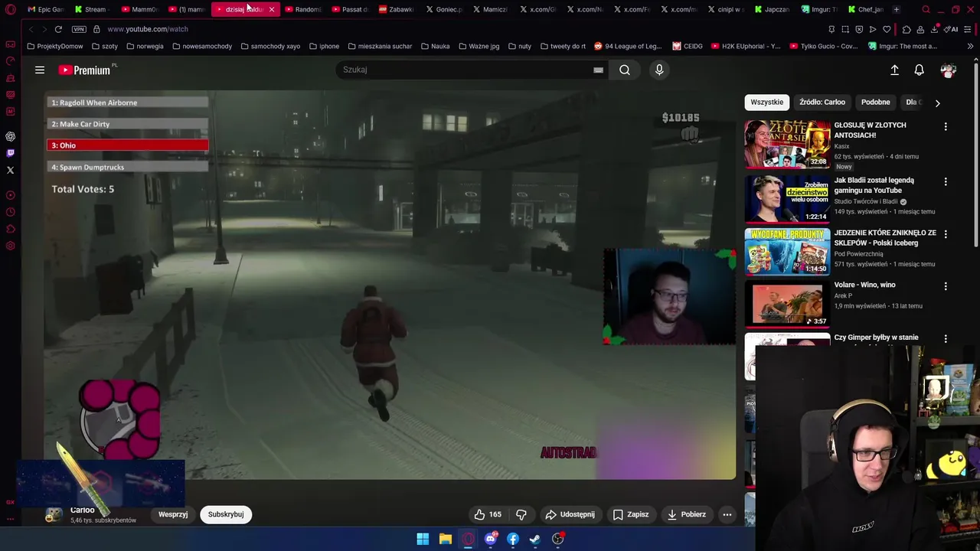Screen dimensions: 980x551
Task: Open options menu for Czy Gimper byłby video
Action: 946,338
